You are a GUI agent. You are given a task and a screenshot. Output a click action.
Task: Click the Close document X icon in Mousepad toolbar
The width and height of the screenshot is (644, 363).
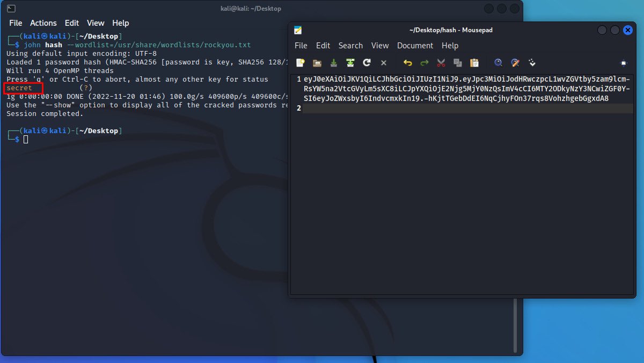click(x=384, y=63)
